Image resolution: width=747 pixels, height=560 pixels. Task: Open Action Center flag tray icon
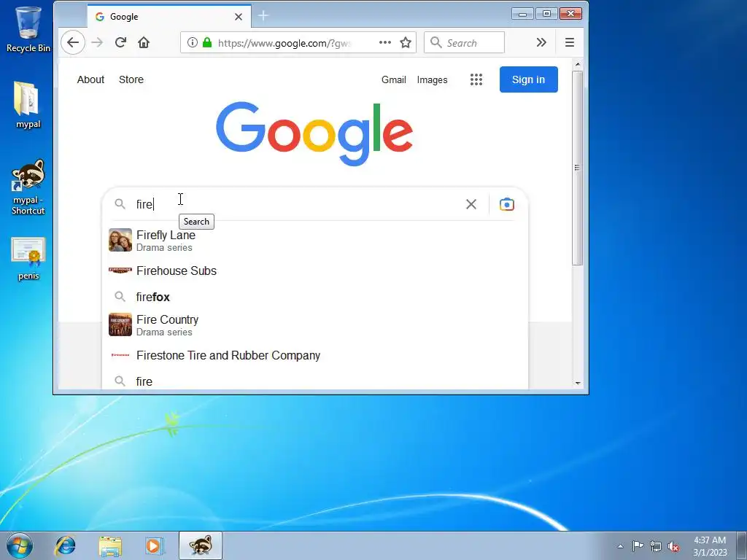638,545
